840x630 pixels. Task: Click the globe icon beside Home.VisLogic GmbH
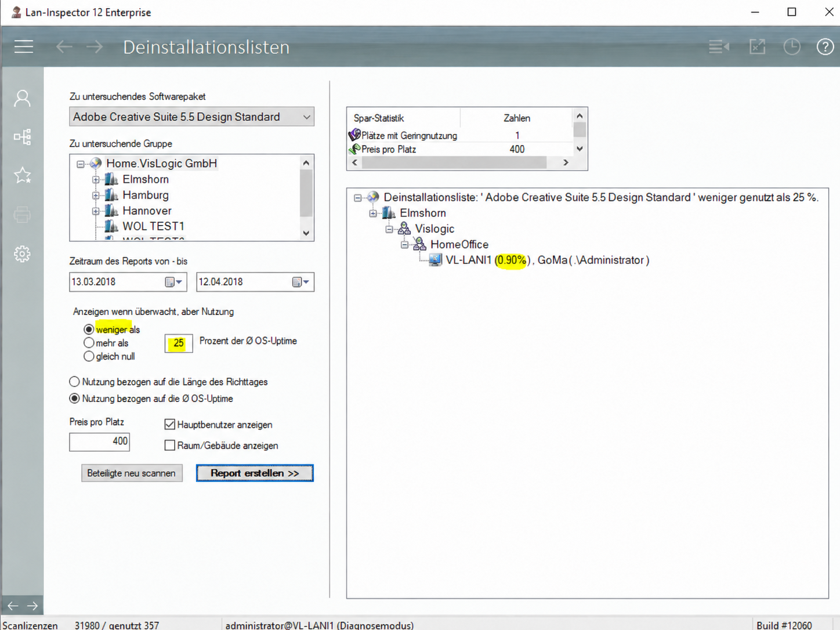pyautogui.click(x=96, y=164)
